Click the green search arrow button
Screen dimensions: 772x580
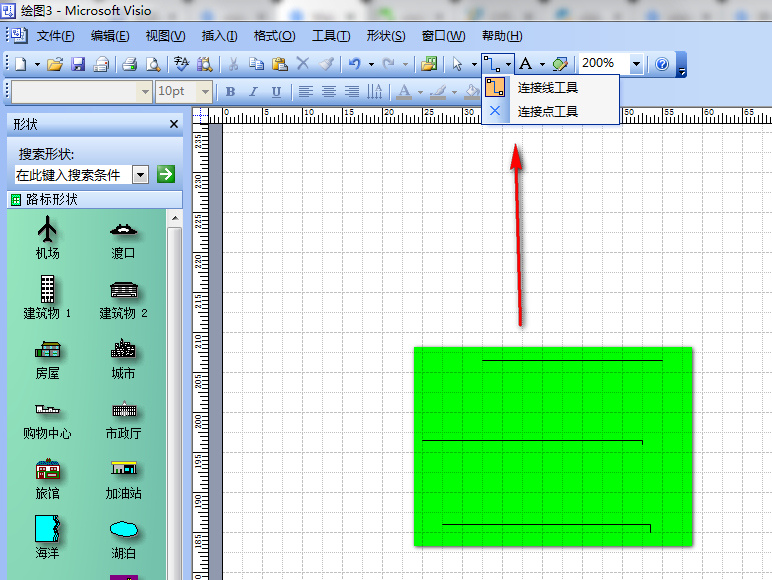click(166, 174)
